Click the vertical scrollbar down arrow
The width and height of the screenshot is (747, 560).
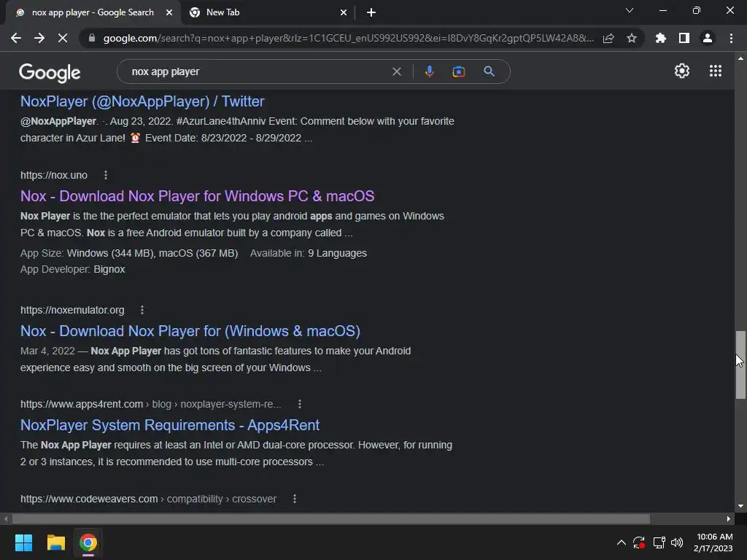(x=740, y=506)
